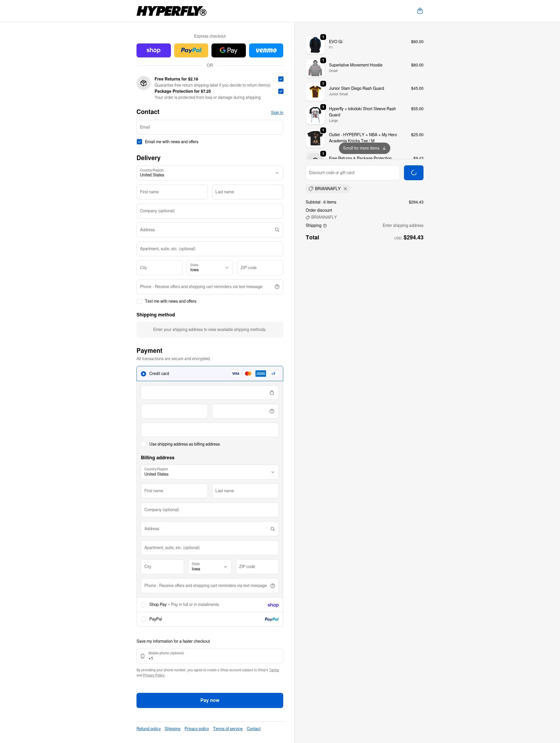The image size is (560, 743).
Task: Open Shop Pay express checkout
Action: pyautogui.click(x=153, y=50)
